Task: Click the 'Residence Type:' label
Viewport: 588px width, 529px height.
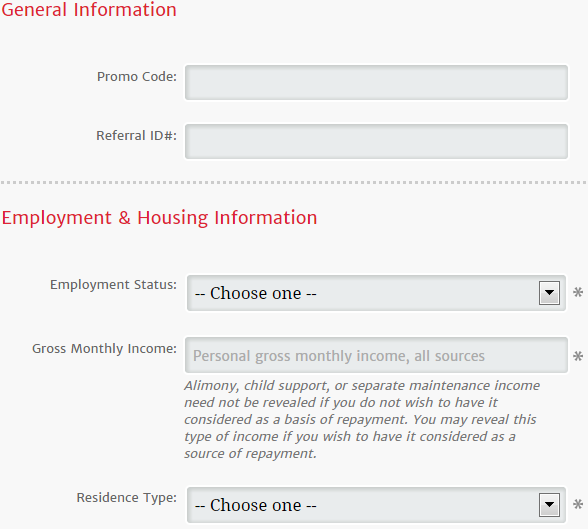Action: (127, 498)
